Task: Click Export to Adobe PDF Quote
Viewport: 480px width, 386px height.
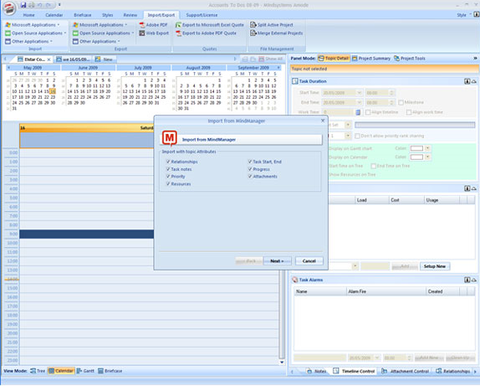Action: pyautogui.click(x=206, y=33)
